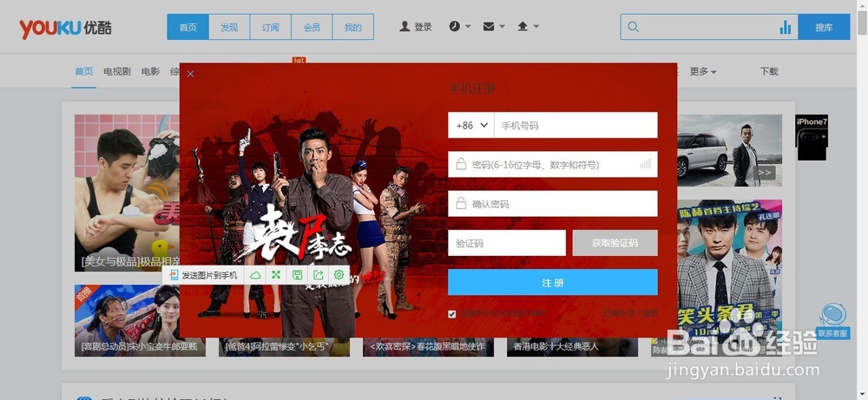Click the search magnifier icon
Image resolution: width=868 pixels, height=400 pixels.
coord(634,27)
